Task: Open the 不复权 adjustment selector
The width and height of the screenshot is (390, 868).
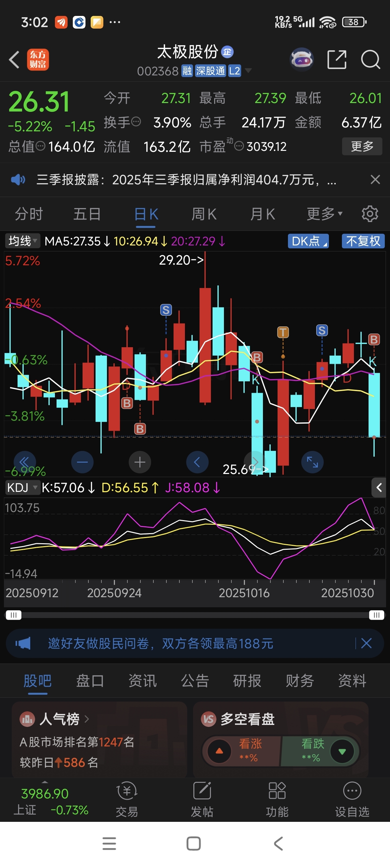Action: pos(363,241)
